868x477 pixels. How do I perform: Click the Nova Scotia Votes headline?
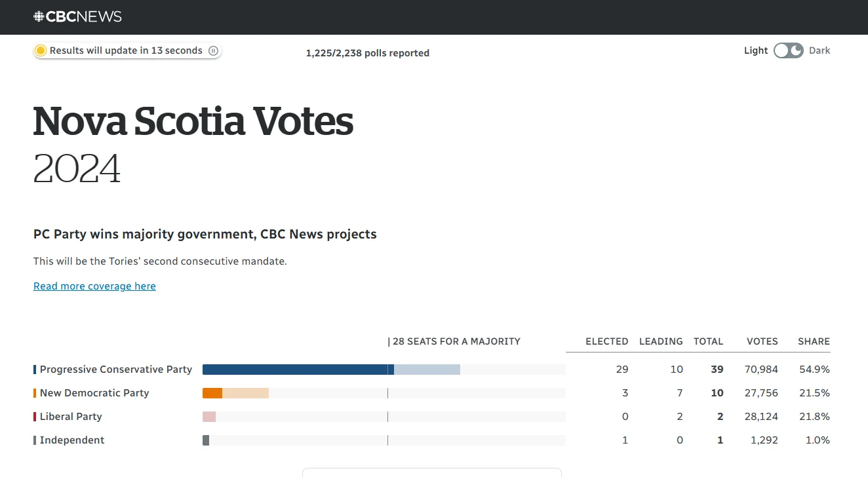click(x=193, y=121)
